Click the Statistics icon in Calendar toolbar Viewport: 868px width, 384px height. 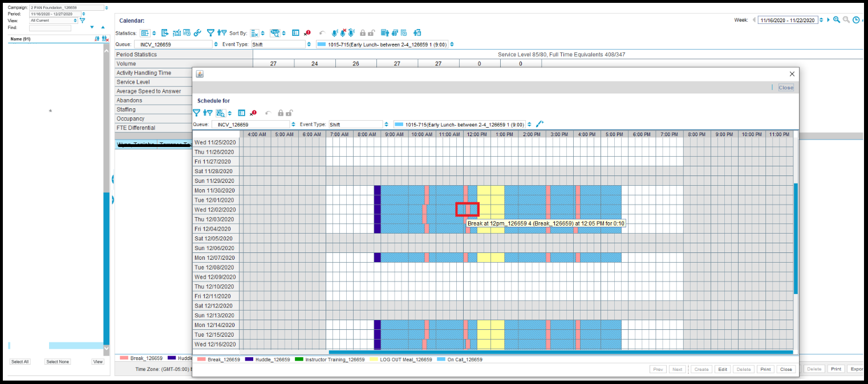point(145,33)
